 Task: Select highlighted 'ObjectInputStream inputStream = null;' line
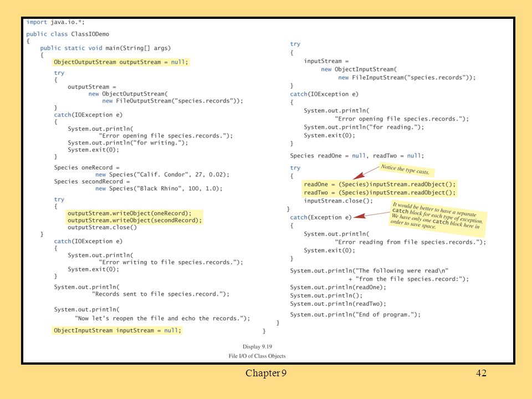coord(117,330)
